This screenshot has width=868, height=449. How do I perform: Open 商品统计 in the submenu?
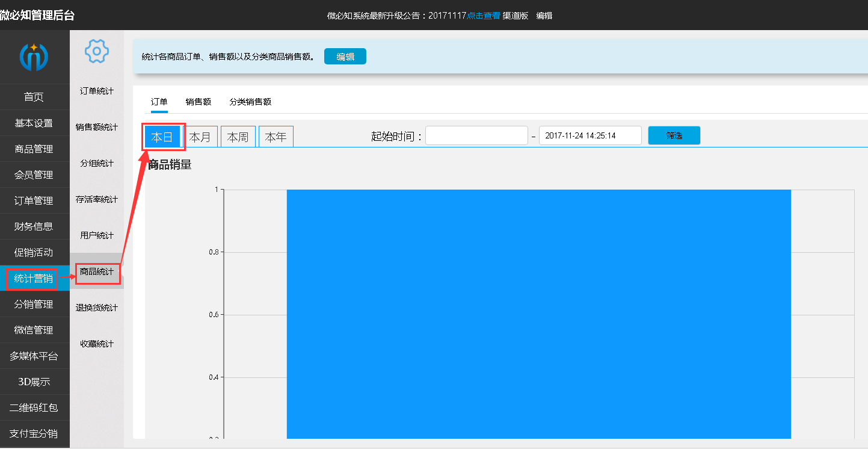[97, 271]
